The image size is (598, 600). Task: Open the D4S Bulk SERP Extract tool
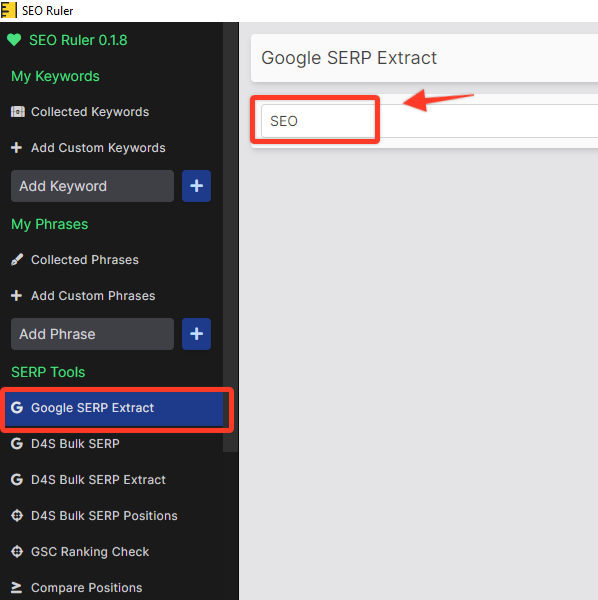[98, 480]
